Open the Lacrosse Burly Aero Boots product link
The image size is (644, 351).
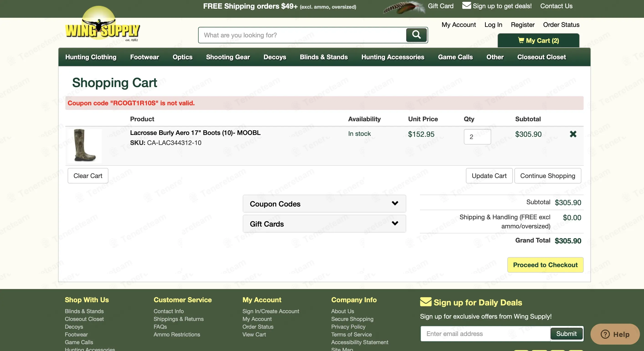(x=195, y=133)
